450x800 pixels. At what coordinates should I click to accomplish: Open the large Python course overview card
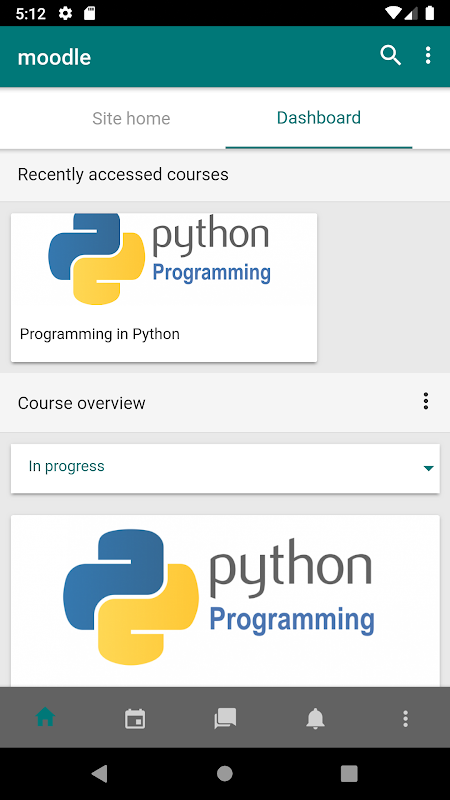pyautogui.click(x=225, y=601)
